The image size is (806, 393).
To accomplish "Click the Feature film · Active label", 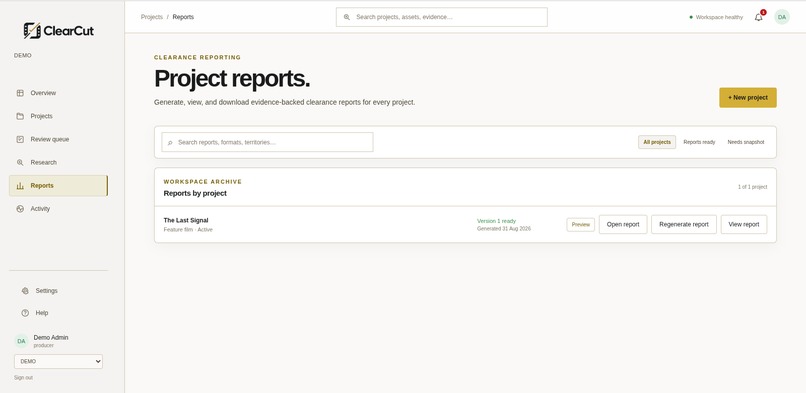I will coord(188,230).
